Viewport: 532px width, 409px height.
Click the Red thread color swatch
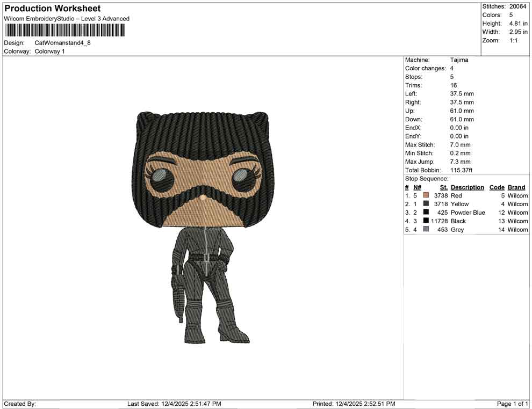coord(426,195)
